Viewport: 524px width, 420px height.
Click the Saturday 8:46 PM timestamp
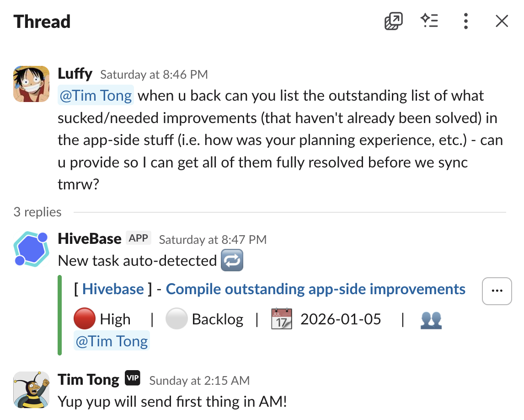[x=154, y=75]
